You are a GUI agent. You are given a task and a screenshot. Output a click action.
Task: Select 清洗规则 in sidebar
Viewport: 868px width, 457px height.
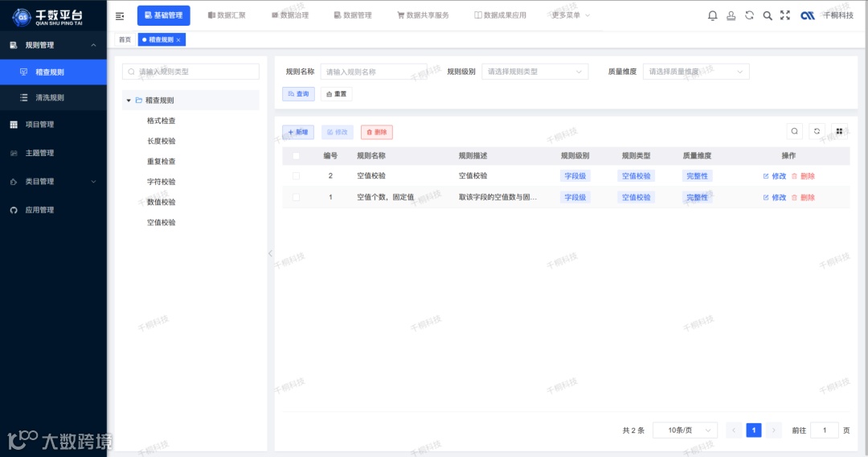(53, 97)
